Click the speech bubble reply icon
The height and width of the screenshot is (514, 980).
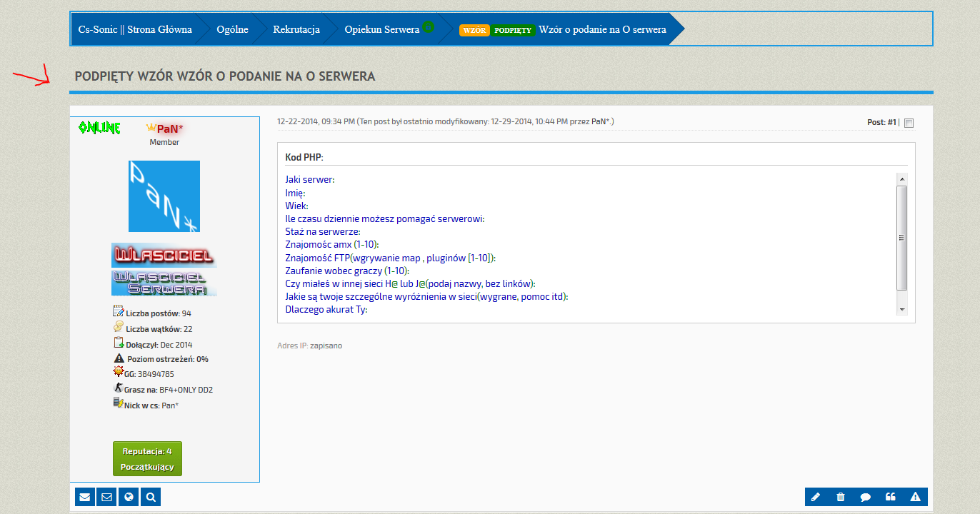[866, 497]
